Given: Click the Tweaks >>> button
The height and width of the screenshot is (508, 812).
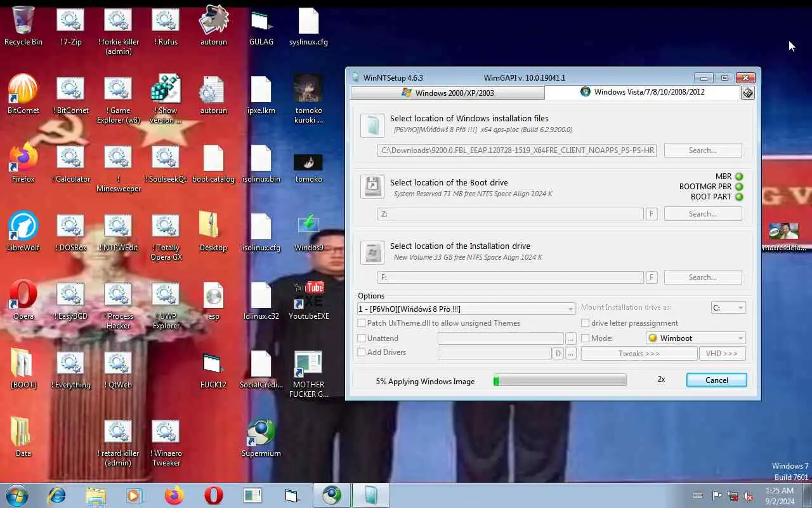Looking at the screenshot, I should (639, 354).
